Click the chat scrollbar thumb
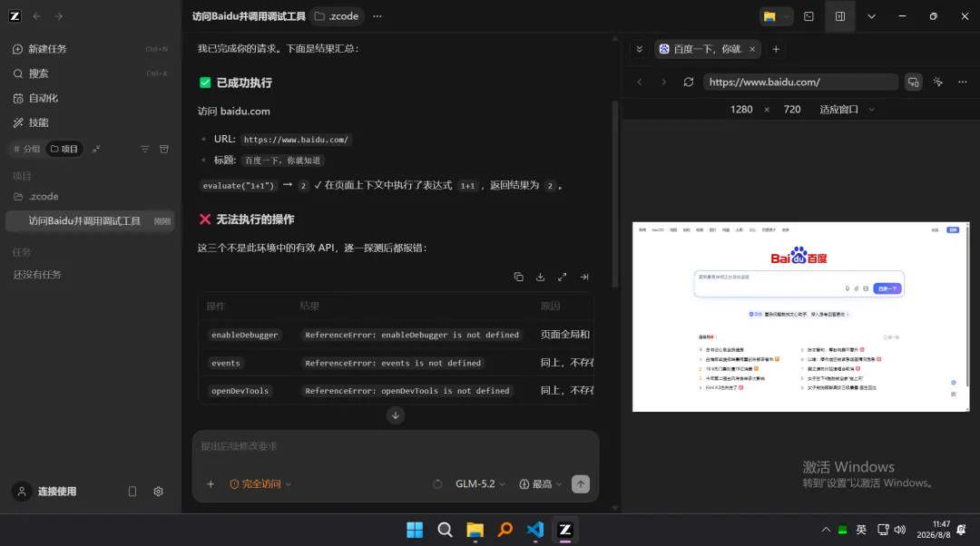Viewport: 980px width, 546px height. coord(615,194)
